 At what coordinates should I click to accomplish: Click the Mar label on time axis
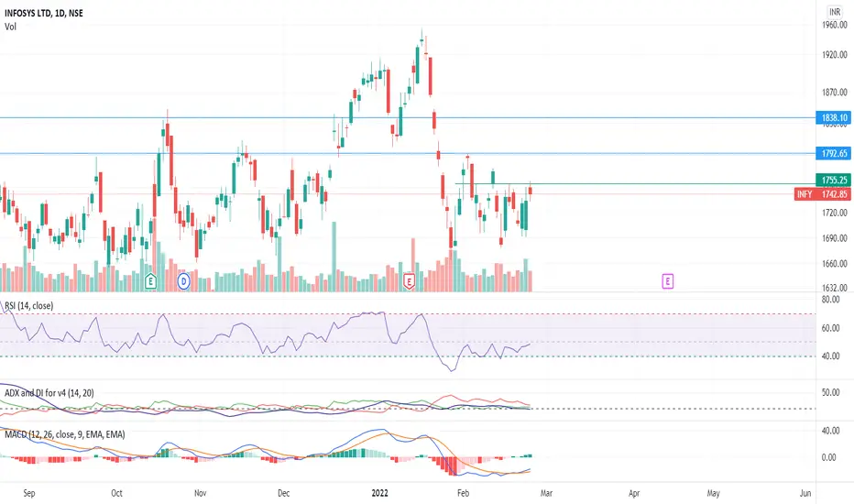(x=546, y=493)
